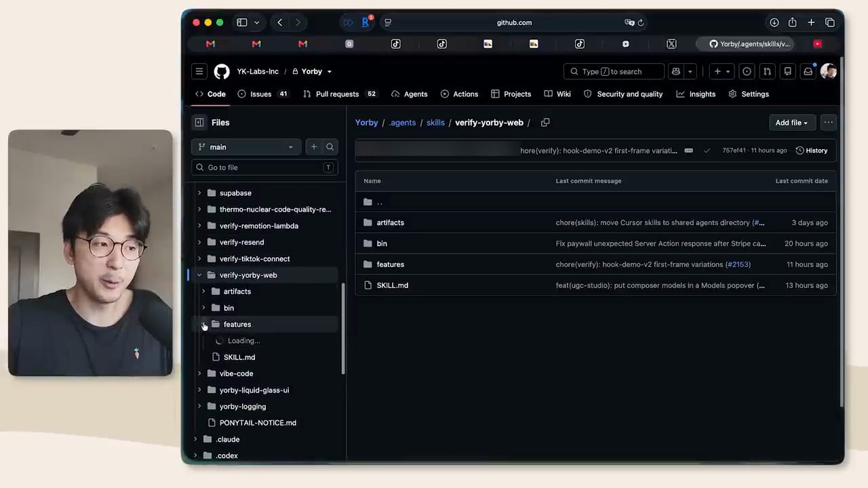Expand the artifacts folder in tree
The image size is (868, 488).
(203, 291)
